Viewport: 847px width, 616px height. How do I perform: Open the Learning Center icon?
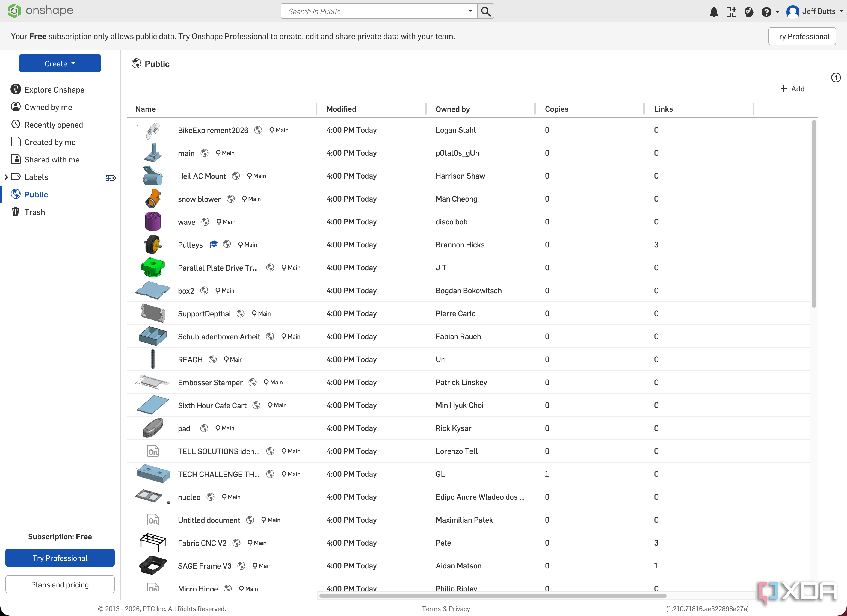[x=749, y=12]
